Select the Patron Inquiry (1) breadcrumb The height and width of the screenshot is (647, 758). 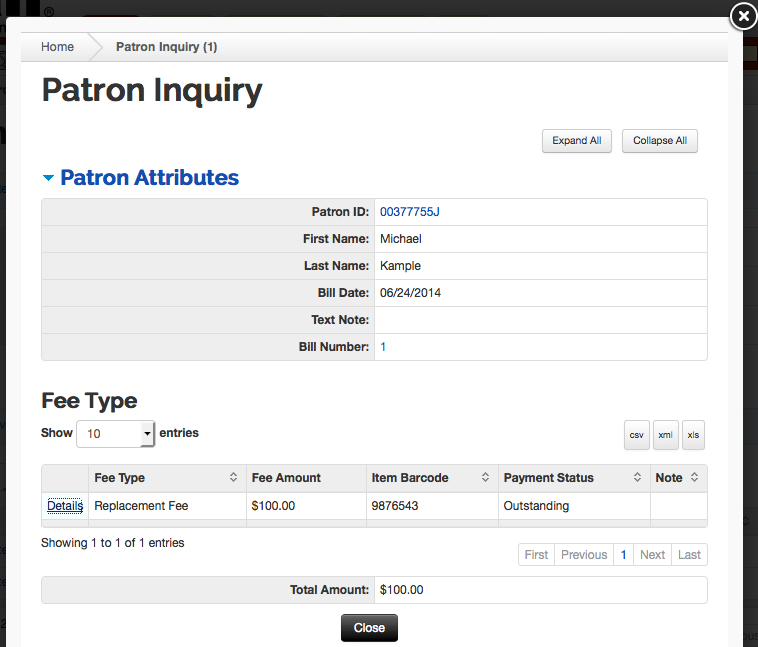[x=166, y=47]
